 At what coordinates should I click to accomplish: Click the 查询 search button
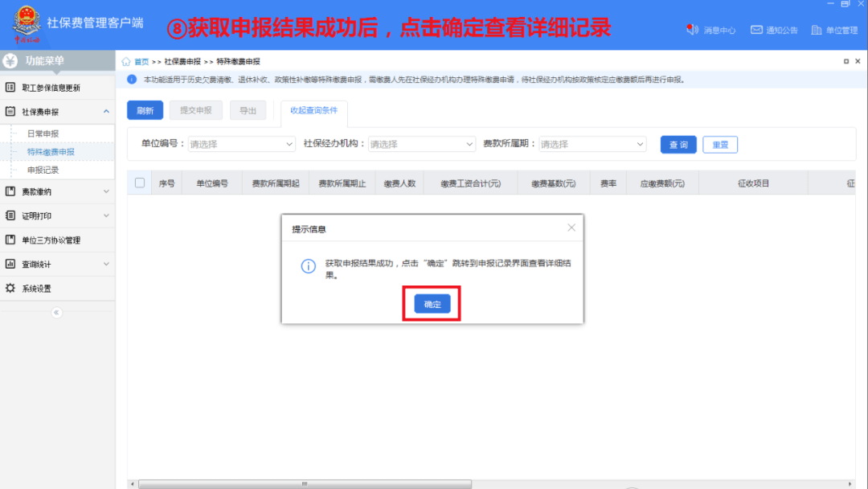coord(678,145)
